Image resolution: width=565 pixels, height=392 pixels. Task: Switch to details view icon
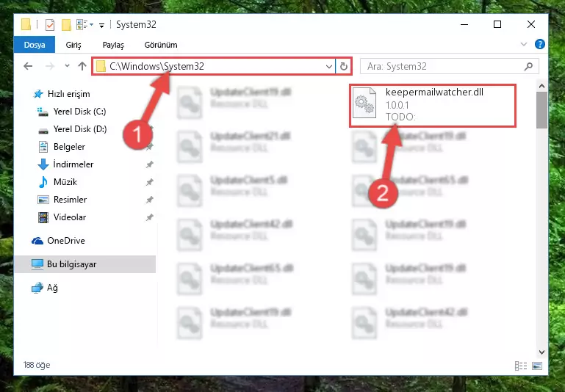click(521, 366)
